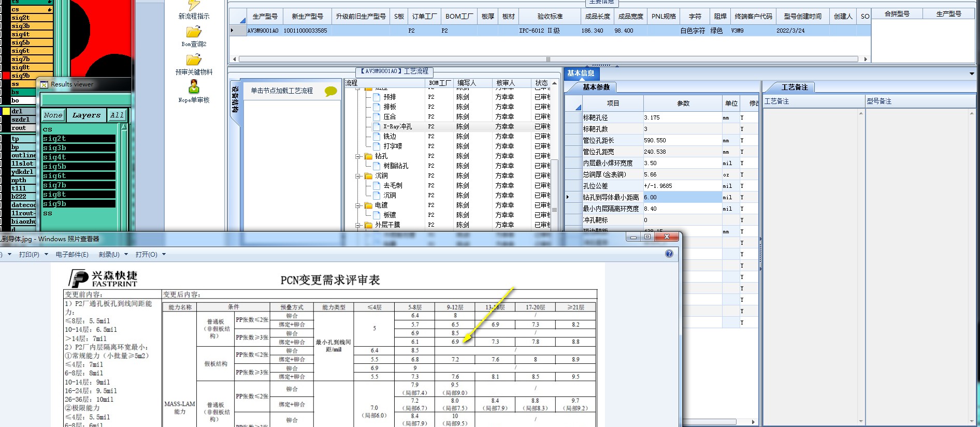Open the 基本信息 panel dropdown arrow

972,73
